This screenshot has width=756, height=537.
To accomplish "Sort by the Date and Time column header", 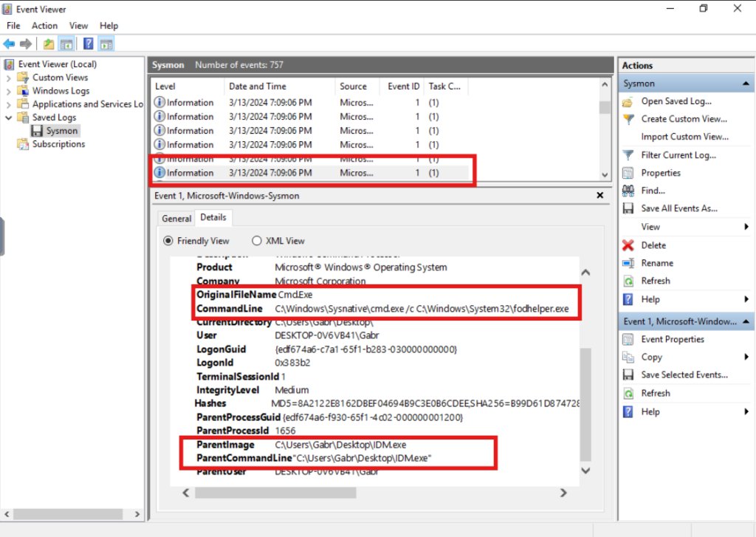I will click(x=279, y=86).
